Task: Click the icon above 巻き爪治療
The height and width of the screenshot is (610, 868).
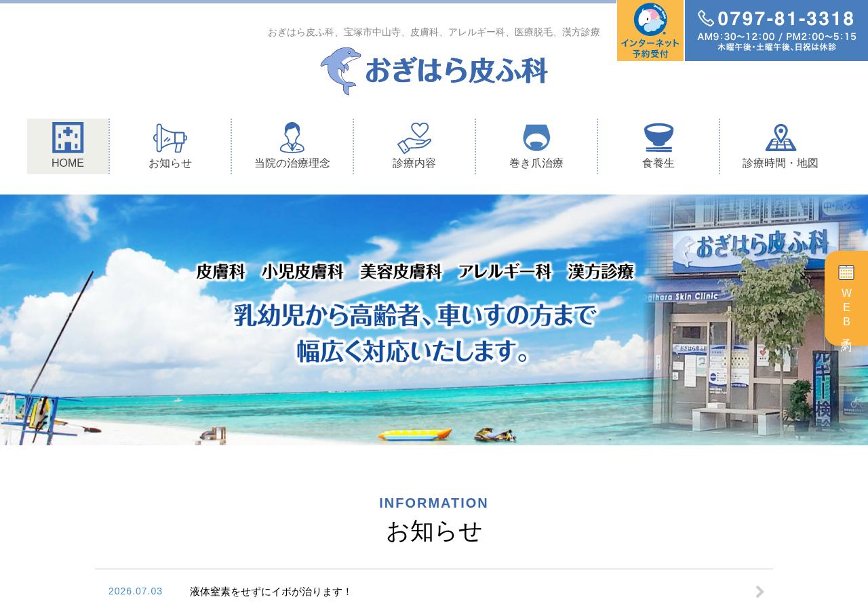Action: coord(536,138)
